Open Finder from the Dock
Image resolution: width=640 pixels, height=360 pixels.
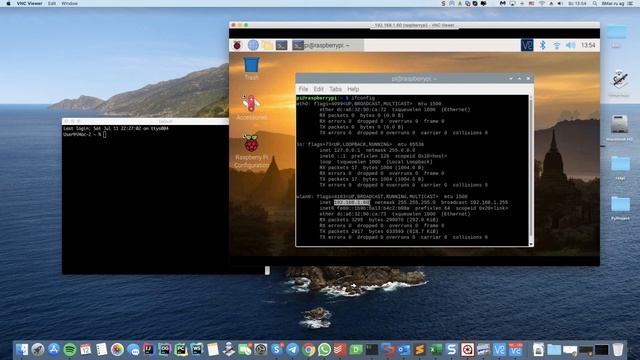(x=22, y=349)
